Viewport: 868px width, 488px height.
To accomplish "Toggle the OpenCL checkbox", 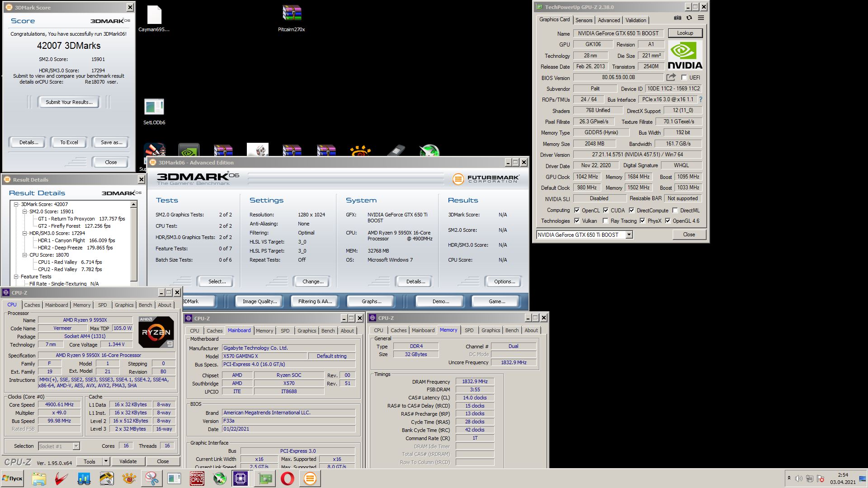I will [577, 210].
